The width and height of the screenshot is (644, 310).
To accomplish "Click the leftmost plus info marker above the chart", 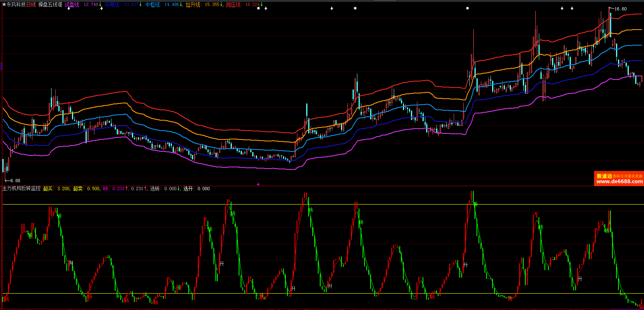I will coord(69,8).
